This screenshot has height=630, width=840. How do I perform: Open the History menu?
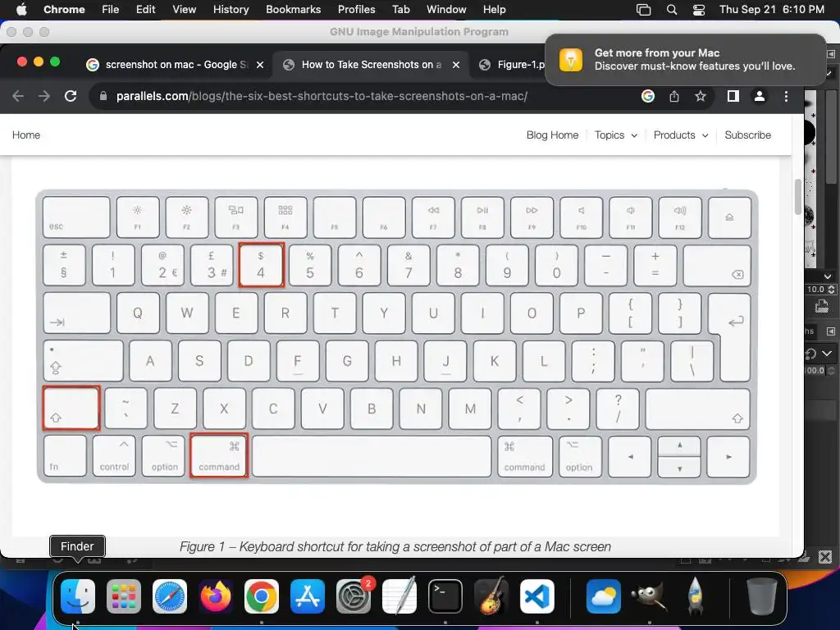[231, 9]
